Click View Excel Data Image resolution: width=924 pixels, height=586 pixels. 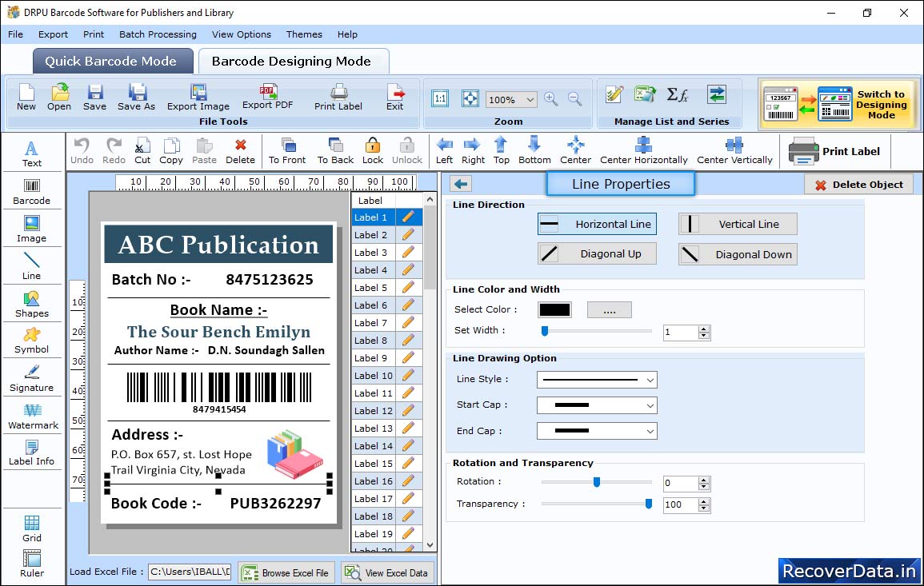tap(388, 572)
